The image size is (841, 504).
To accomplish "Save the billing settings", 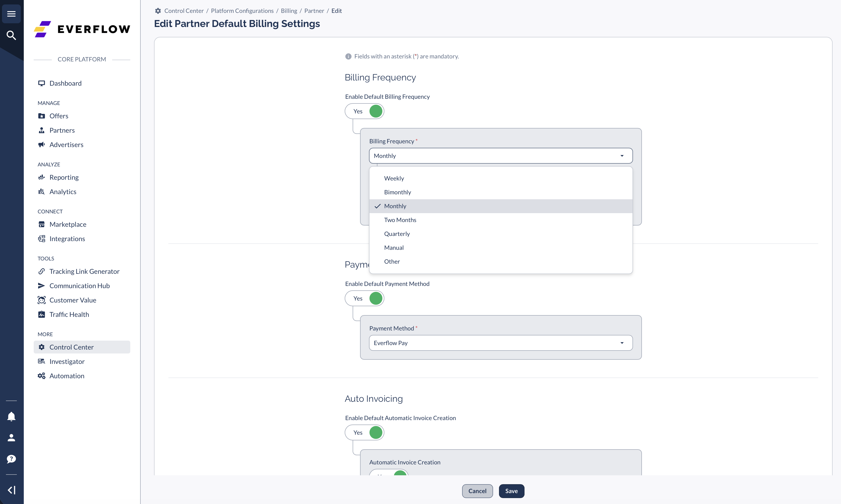I will (512, 491).
